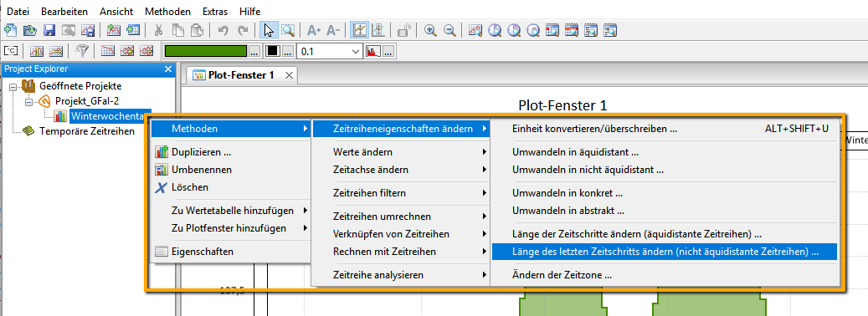This screenshot has width=868, height=316.
Task: Click the vertical yellow arrow chart scaling icon
Action: click(37, 51)
